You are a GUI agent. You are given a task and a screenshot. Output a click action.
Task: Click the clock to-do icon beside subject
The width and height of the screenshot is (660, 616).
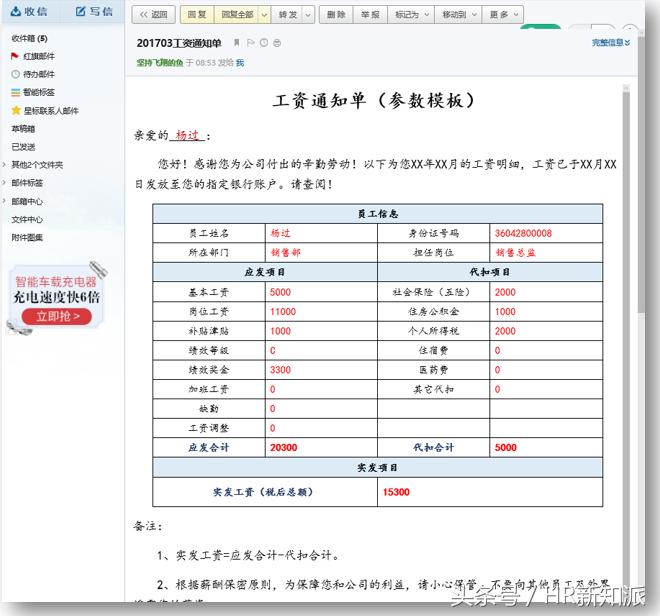tap(264, 43)
